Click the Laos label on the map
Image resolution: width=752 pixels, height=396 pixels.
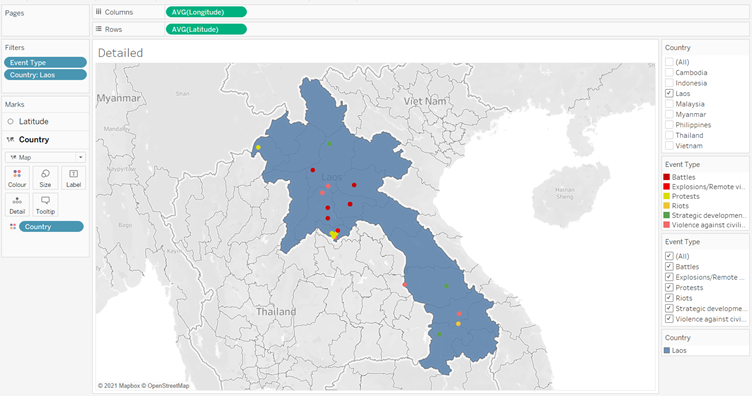coord(332,177)
